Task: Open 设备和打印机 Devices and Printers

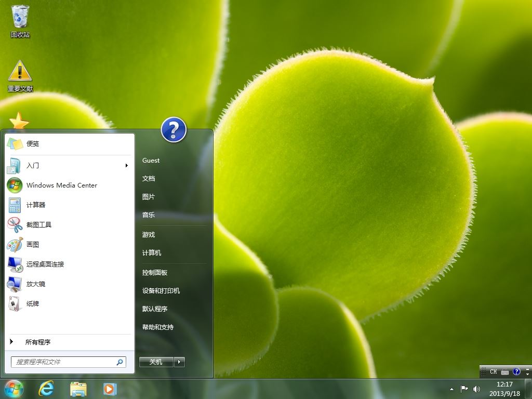Action: 161,291
